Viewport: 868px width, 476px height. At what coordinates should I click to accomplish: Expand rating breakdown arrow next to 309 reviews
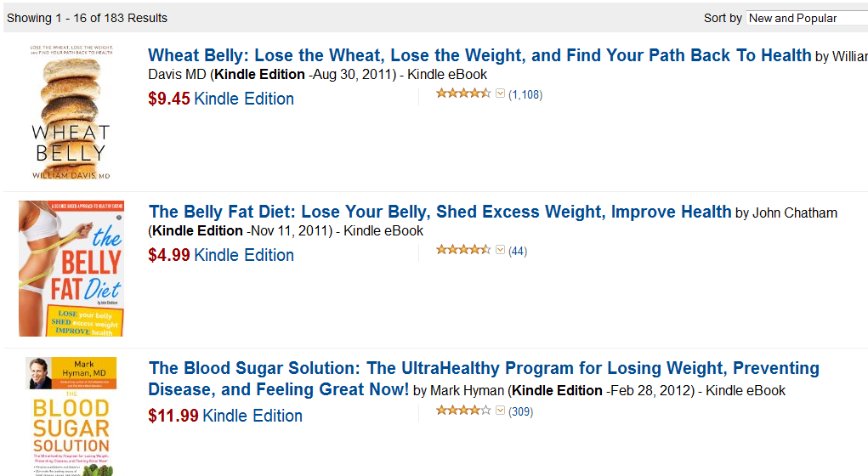pos(500,411)
